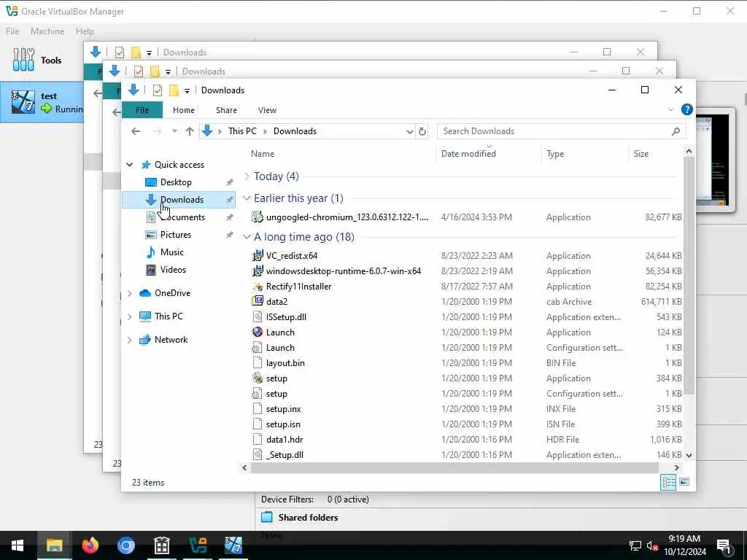Select Downloads in the navigation pane

(x=179, y=200)
